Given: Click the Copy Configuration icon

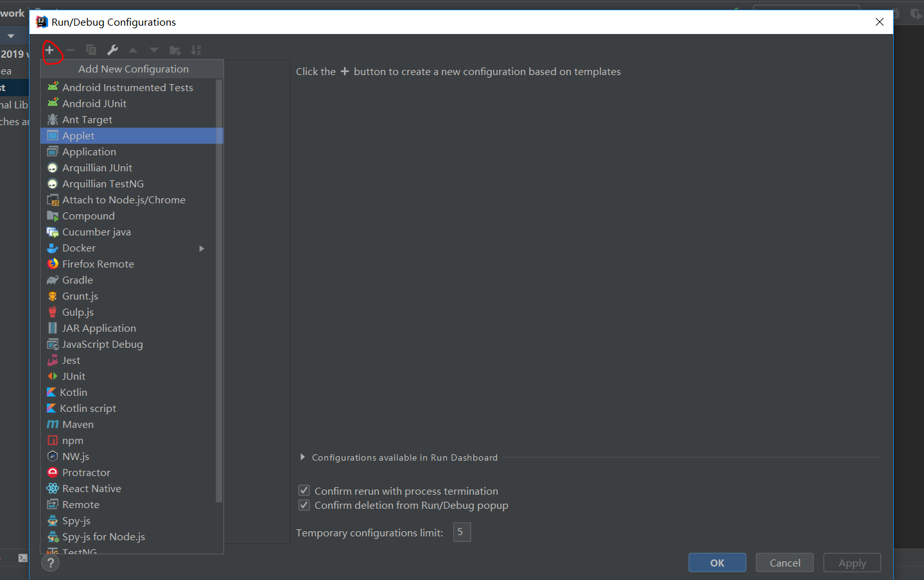Looking at the screenshot, I should (x=91, y=50).
